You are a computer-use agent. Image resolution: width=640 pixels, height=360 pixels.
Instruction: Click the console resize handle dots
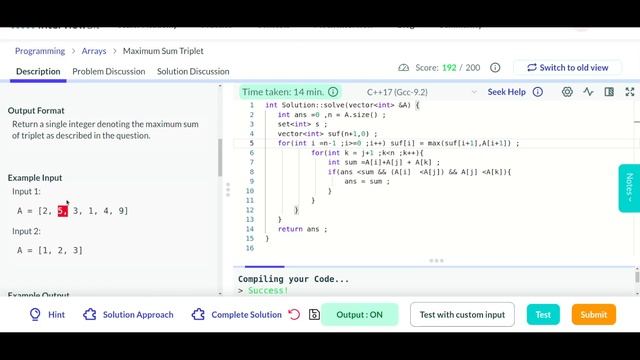coord(436,260)
